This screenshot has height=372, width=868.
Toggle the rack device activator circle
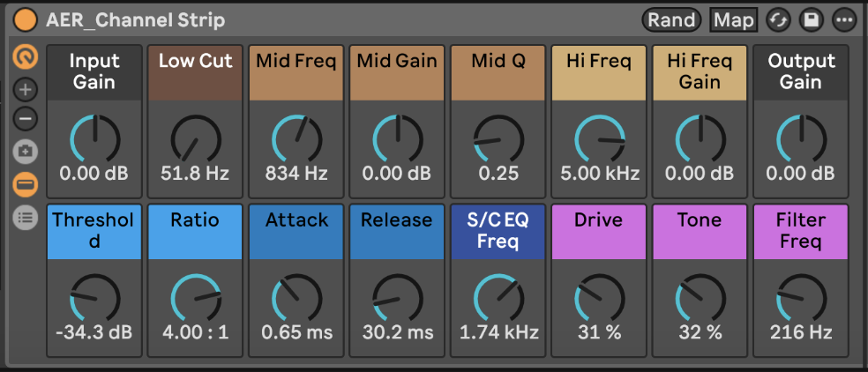[25, 20]
